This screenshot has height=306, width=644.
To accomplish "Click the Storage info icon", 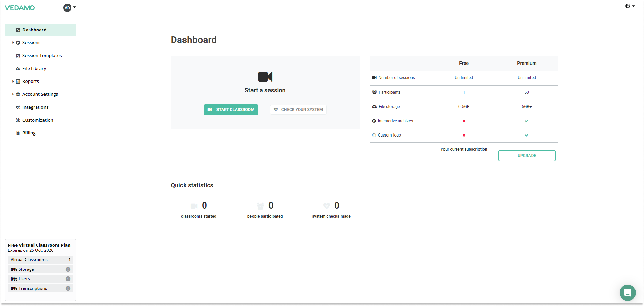I will (x=68, y=269).
